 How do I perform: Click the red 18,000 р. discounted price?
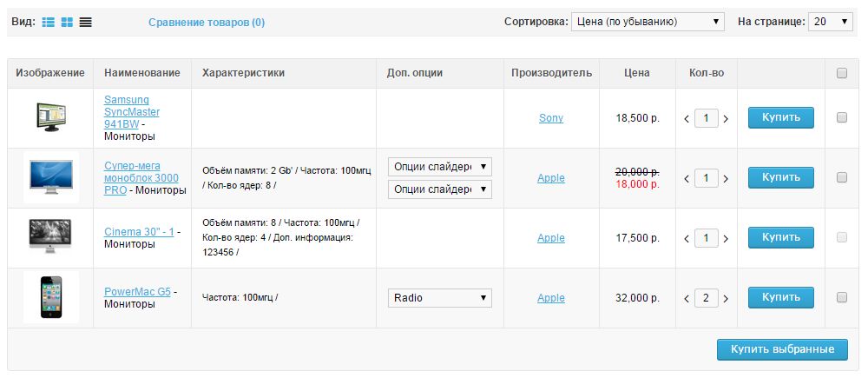637,184
